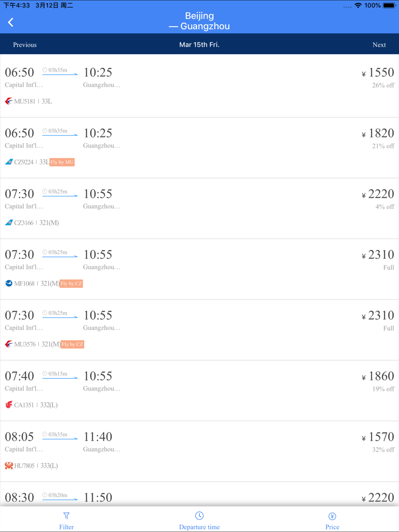Viewport: 399px width, 532px height.
Task: Click Hainan Airlines logo for HU7805
Action: (x=9, y=465)
